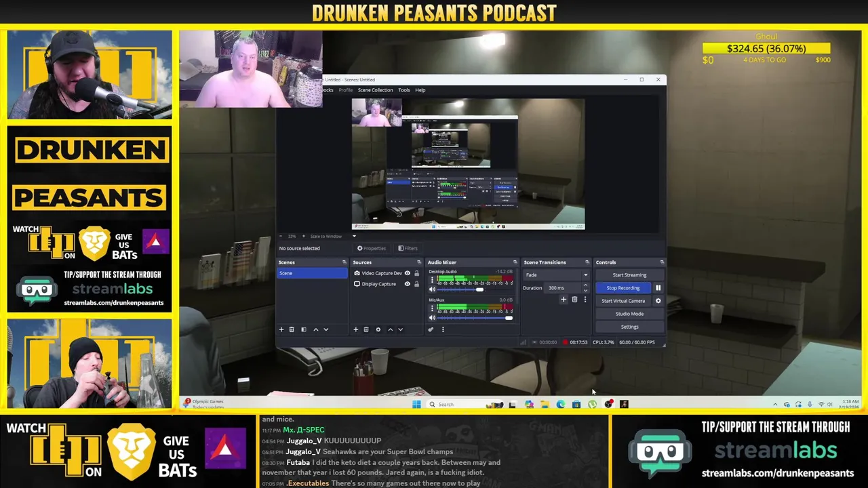Image resolution: width=868 pixels, height=488 pixels.
Task: Show hidden tray icons chevron
Action: (775, 405)
